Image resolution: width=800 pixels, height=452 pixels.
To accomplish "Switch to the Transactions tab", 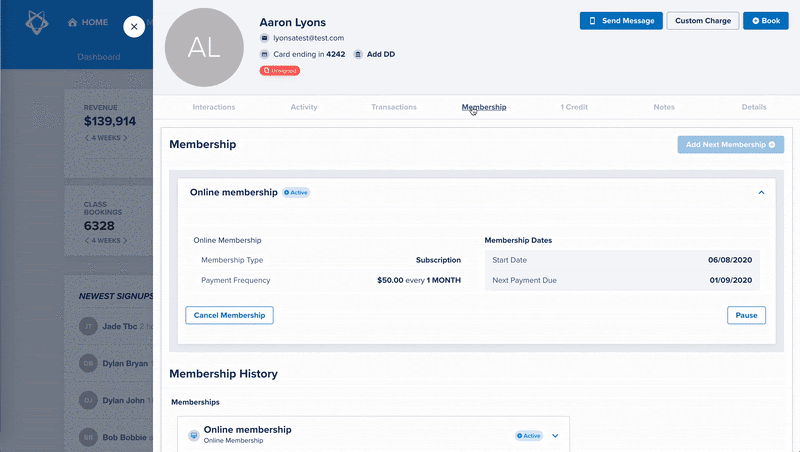I will tap(394, 107).
